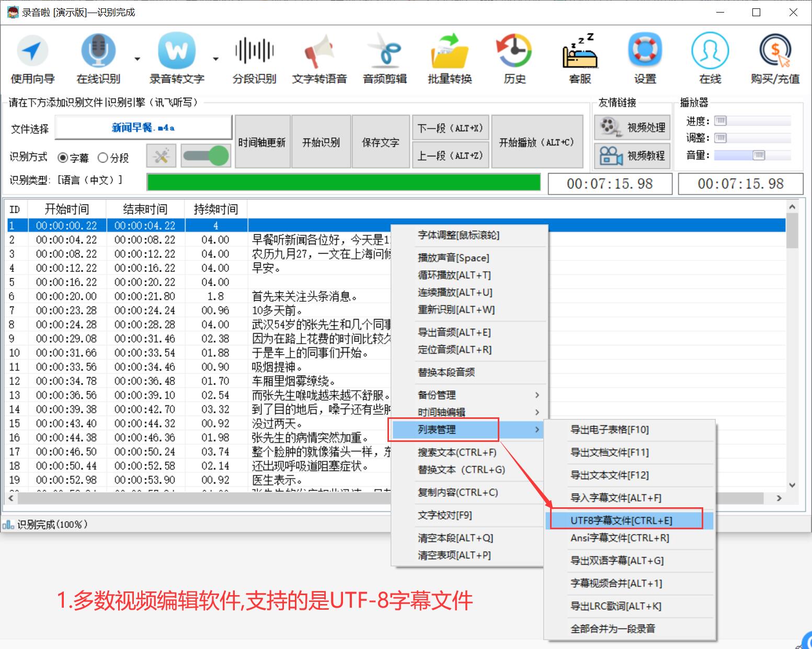Click 开始识别 button
Image resolution: width=812 pixels, height=649 pixels.
click(x=321, y=142)
